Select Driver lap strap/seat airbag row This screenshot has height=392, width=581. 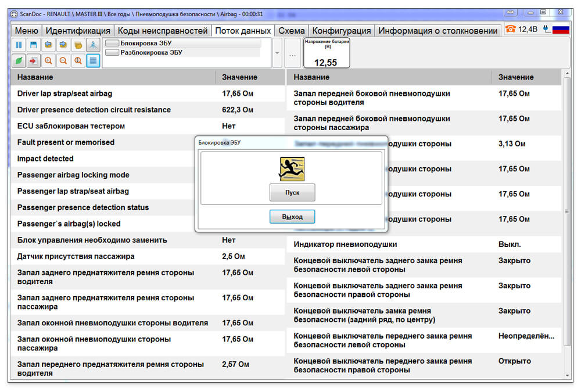[148, 93]
